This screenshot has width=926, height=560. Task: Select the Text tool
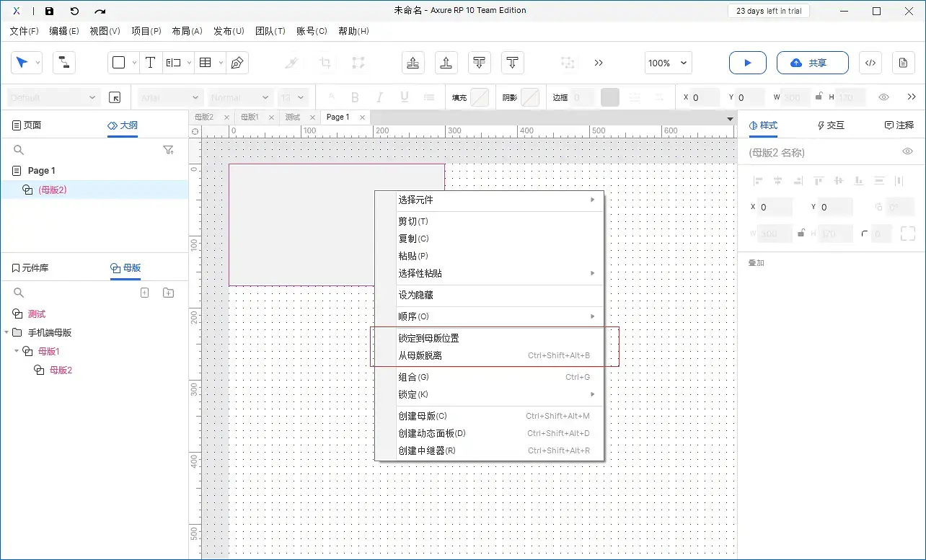coord(151,63)
